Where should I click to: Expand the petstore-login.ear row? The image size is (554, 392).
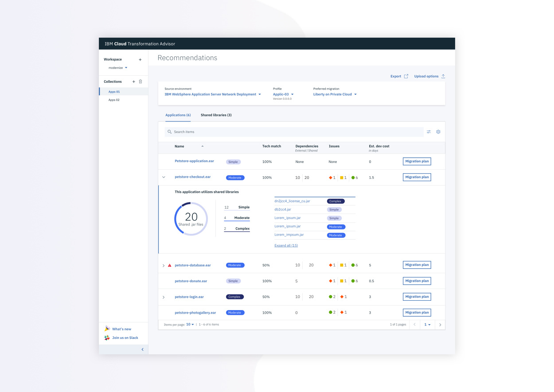164,297
